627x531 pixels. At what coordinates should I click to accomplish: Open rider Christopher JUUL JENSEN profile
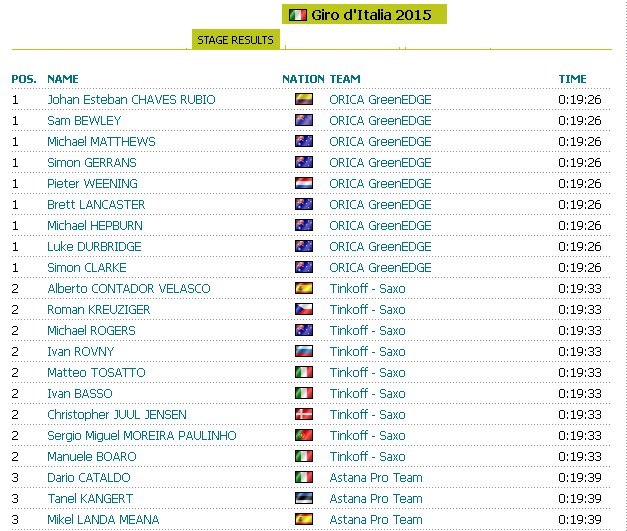coord(117,414)
